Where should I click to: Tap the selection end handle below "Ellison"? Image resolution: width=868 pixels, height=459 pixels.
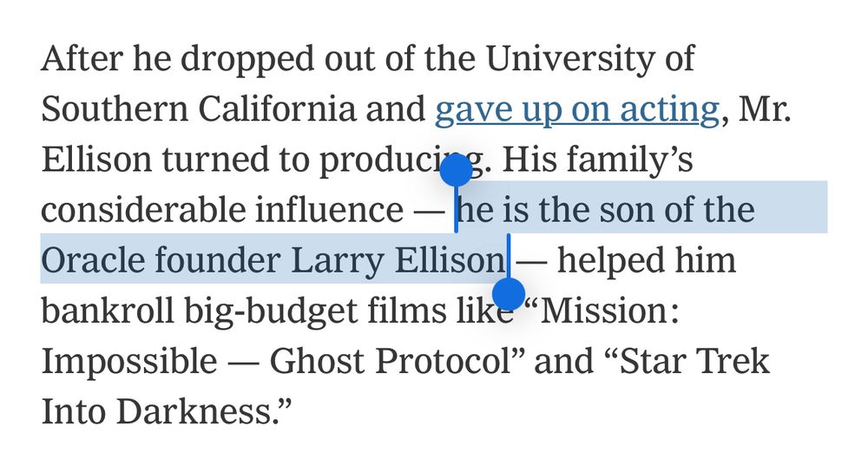[x=508, y=294]
